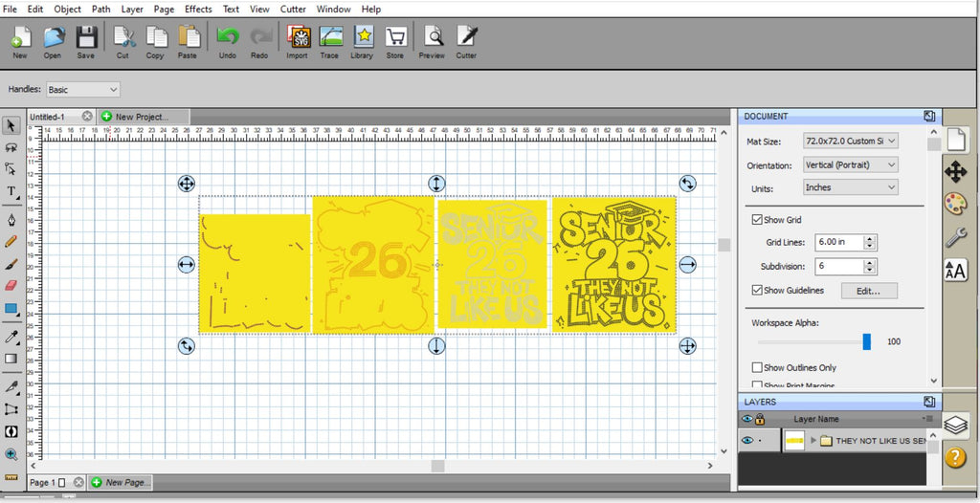980x503 pixels.
Task: Open the Layers stack sidebar panel
Action: pyautogui.click(x=956, y=425)
